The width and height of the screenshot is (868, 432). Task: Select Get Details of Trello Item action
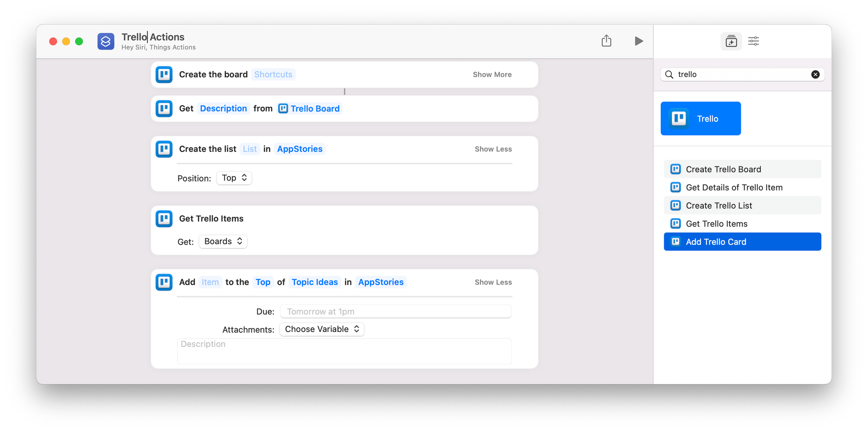(x=742, y=187)
